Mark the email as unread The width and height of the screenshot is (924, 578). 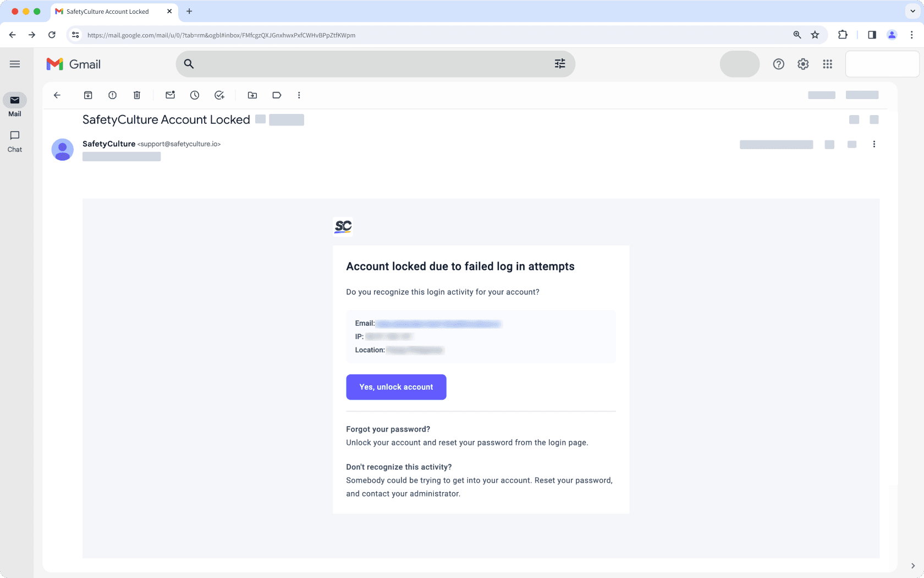[x=169, y=95]
